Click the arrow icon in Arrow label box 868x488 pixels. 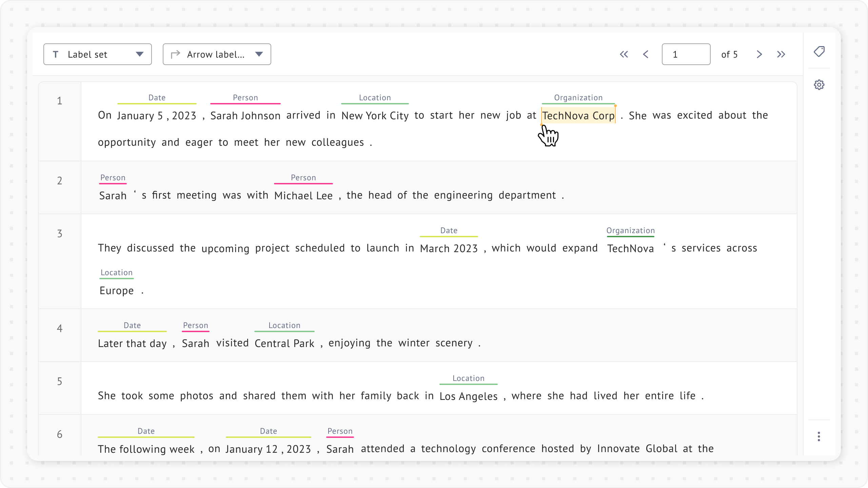pyautogui.click(x=175, y=54)
